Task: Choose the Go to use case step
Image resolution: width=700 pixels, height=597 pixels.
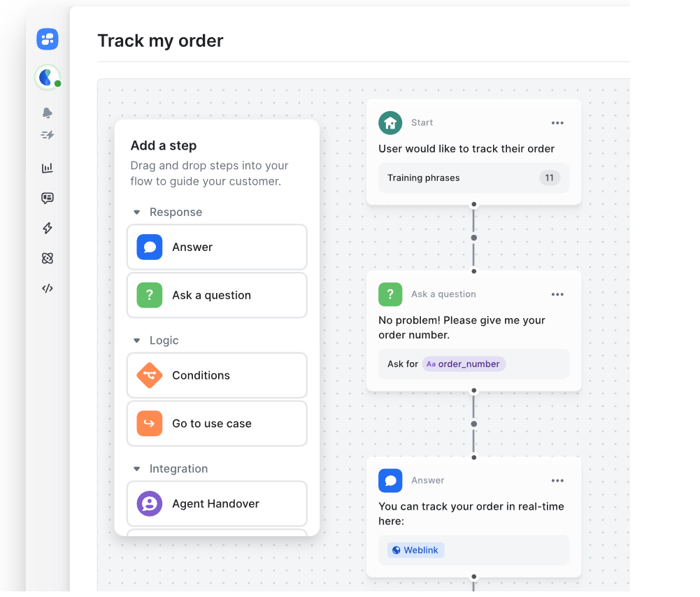Action: [217, 424]
